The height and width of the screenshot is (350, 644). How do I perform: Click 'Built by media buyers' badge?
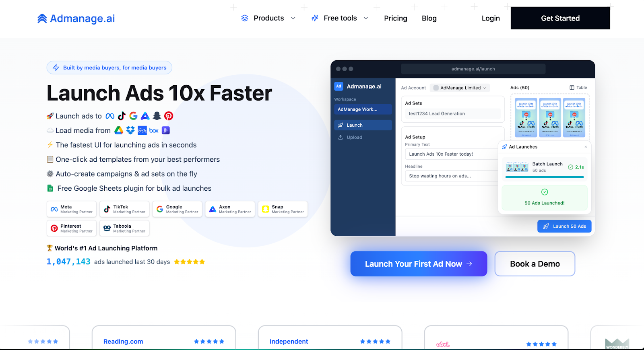click(109, 68)
